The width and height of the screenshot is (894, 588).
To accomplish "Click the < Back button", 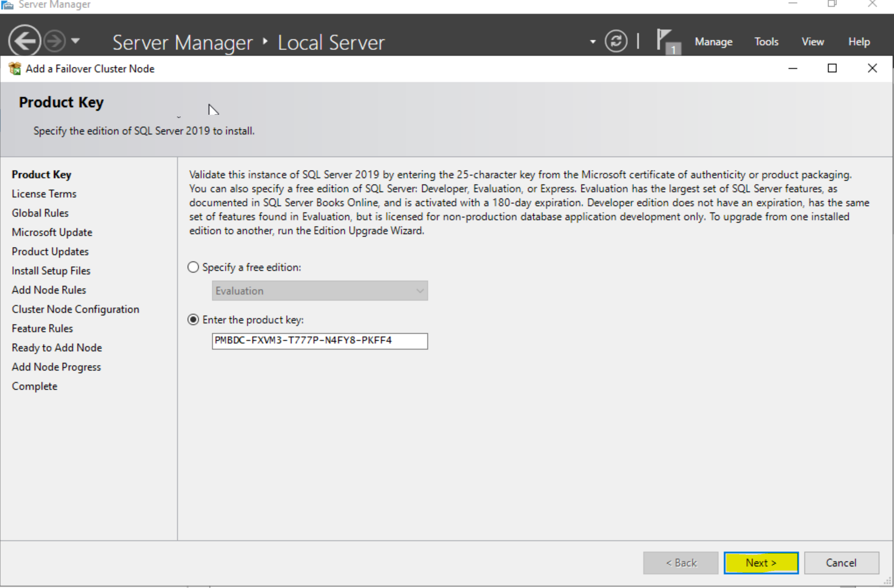I will pyautogui.click(x=681, y=562).
